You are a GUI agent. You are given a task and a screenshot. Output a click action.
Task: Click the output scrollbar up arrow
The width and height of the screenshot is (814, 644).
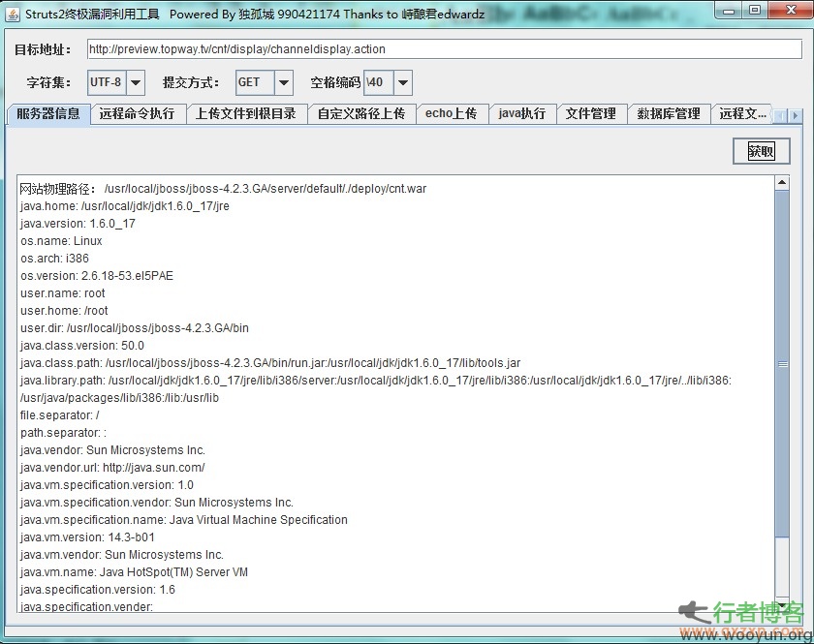(782, 183)
